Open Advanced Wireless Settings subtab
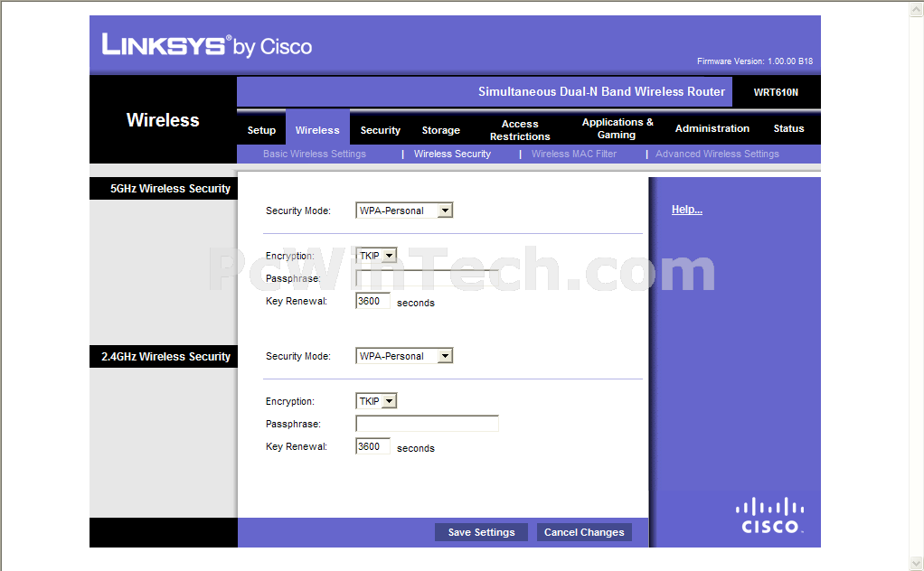The width and height of the screenshot is (924, 571). point(717,154)
